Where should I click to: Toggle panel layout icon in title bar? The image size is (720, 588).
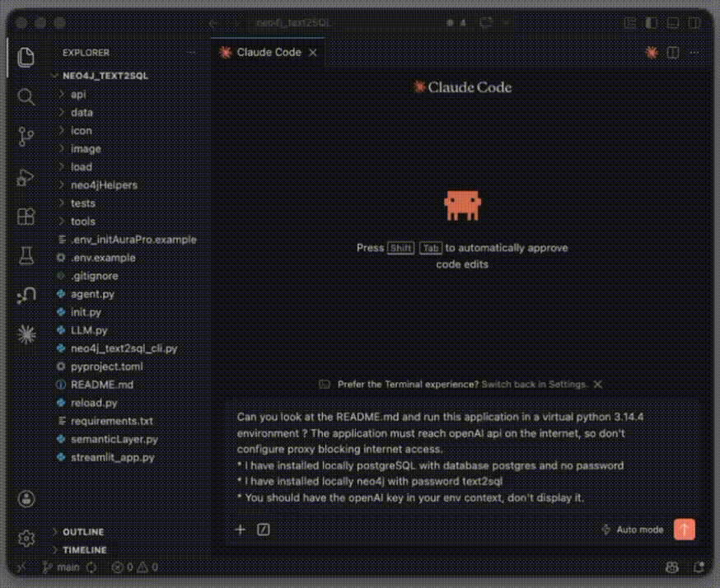[x=673, y=23]
